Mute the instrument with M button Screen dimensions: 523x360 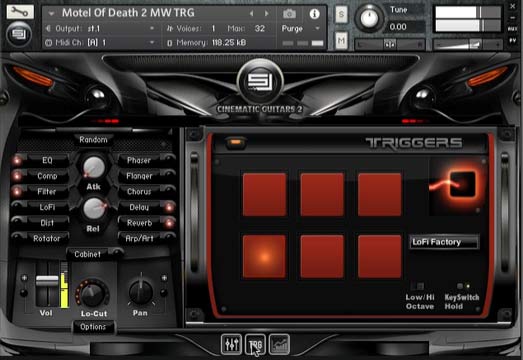coord(341,41)
